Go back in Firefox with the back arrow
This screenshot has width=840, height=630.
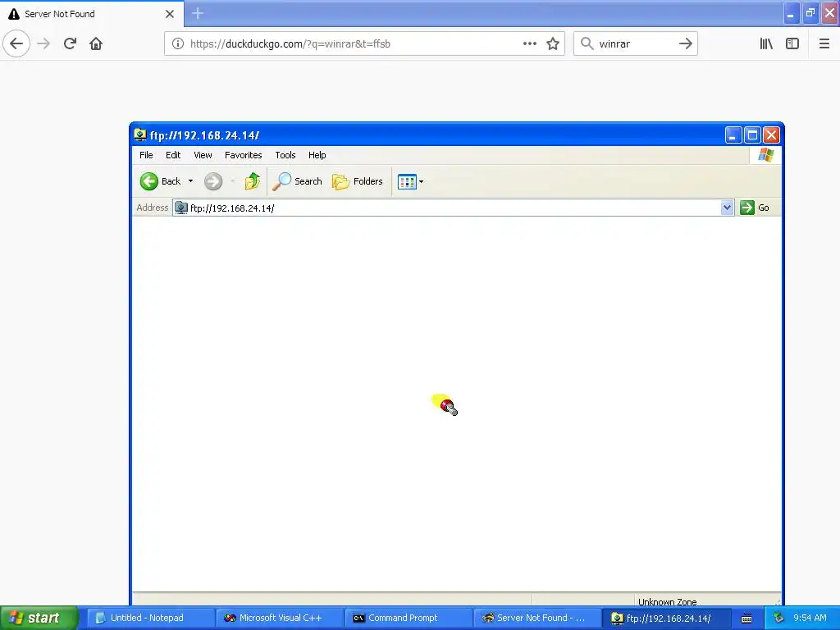(16, 43)
